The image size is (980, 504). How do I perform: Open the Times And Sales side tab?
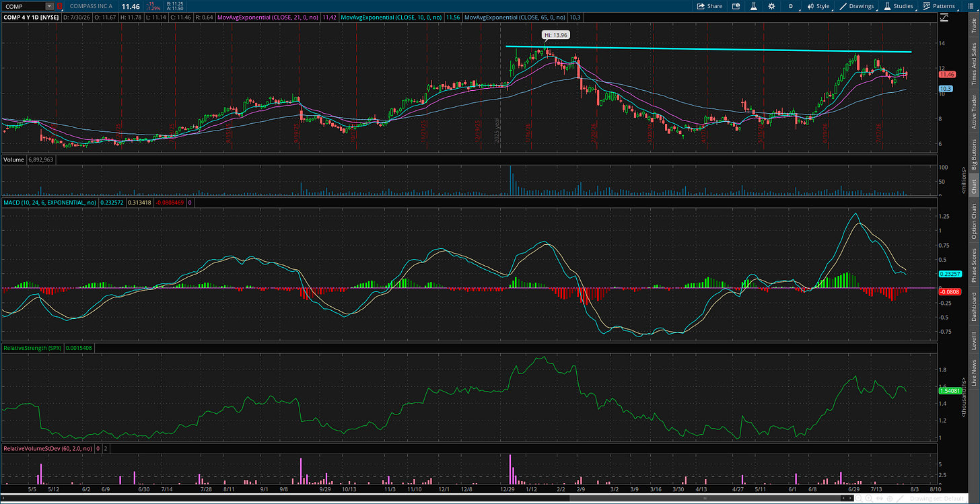973,63
